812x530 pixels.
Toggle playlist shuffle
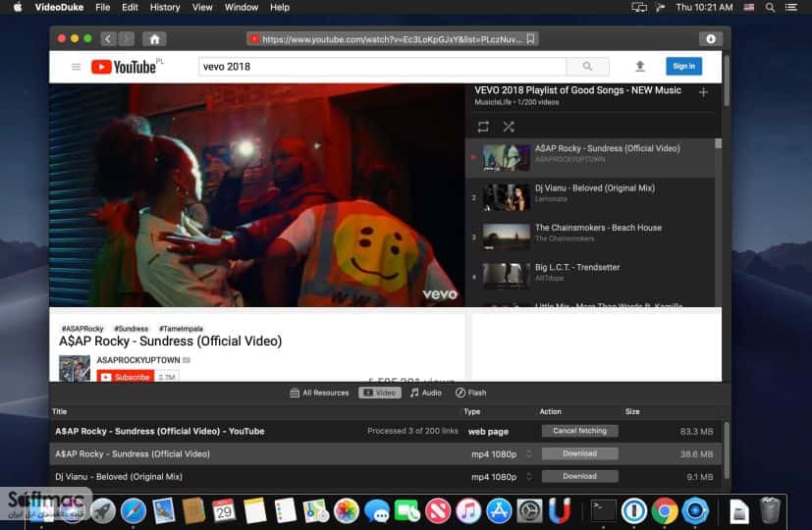[x=509, y=127]
